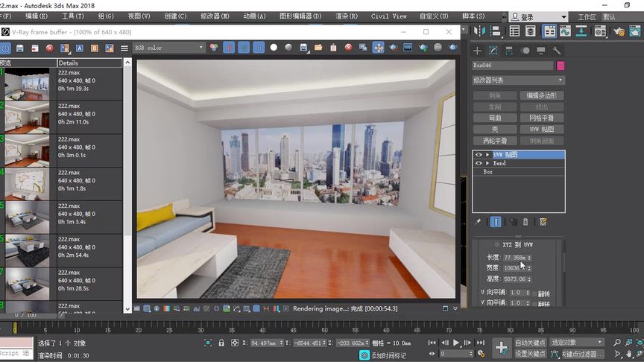Toggle the green channel button
This screenshot has height=362, width=644.
point(244,48)
